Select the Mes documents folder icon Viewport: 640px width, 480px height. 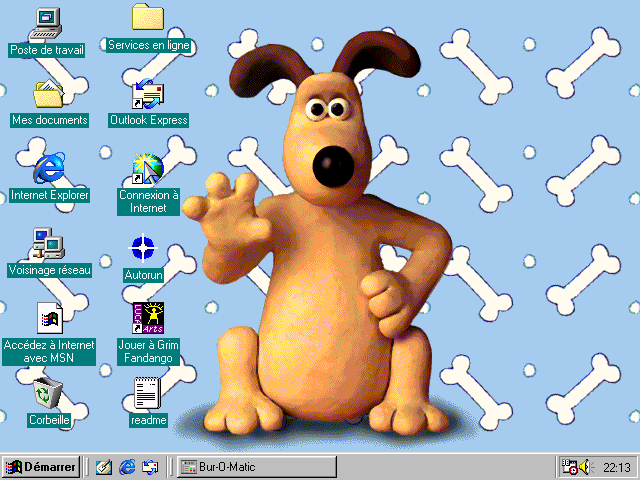coord(49,94)
